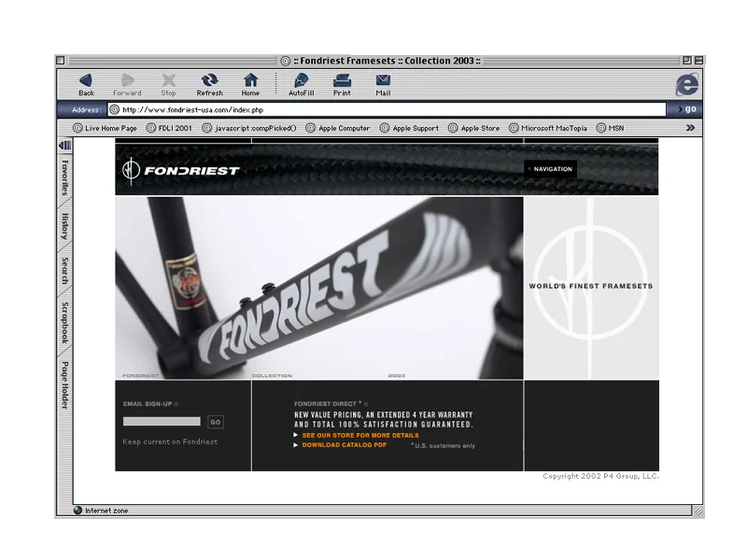Click the close box at title bar left
Screen dimensions: 747x560
pos(61,61)
